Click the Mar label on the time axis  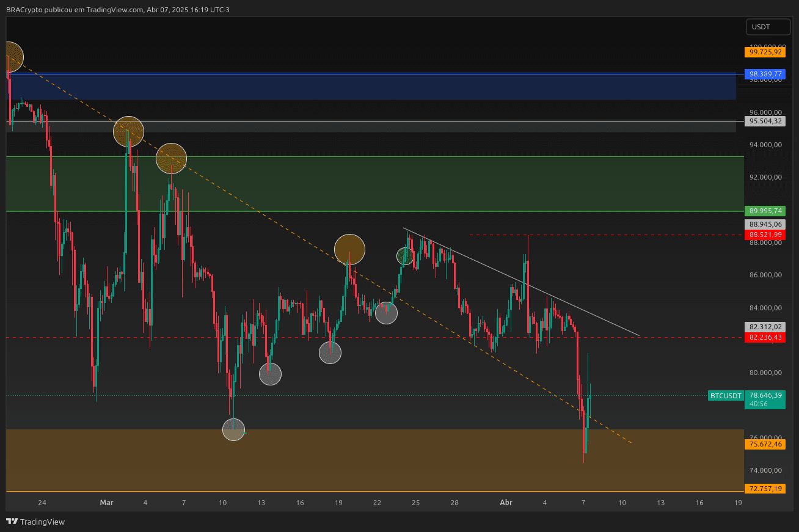coord(107,503)
